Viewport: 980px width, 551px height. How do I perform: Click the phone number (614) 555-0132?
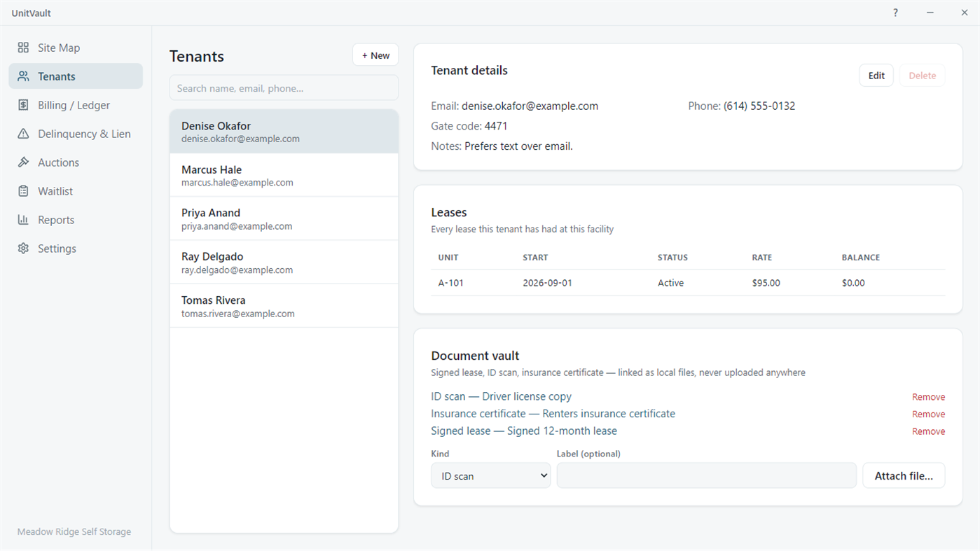click(759, 106)
